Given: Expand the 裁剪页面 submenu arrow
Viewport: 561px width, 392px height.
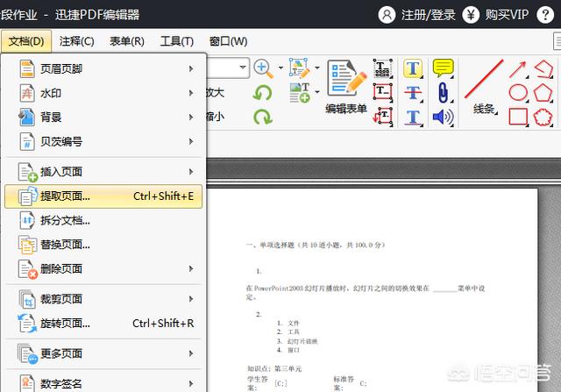Looking at the screenshot, I should 191,298.
